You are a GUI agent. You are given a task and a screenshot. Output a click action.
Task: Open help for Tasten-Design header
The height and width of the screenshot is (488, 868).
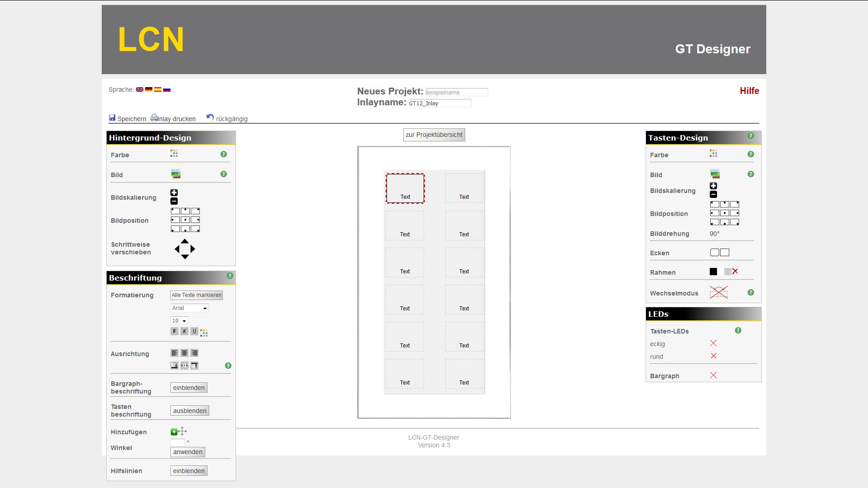tap(751, 136)
